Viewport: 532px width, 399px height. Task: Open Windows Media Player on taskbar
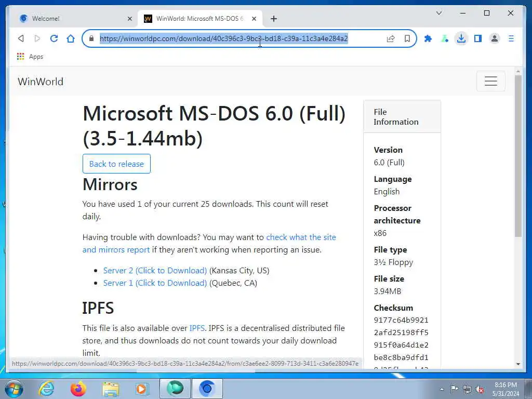[142, 389]
